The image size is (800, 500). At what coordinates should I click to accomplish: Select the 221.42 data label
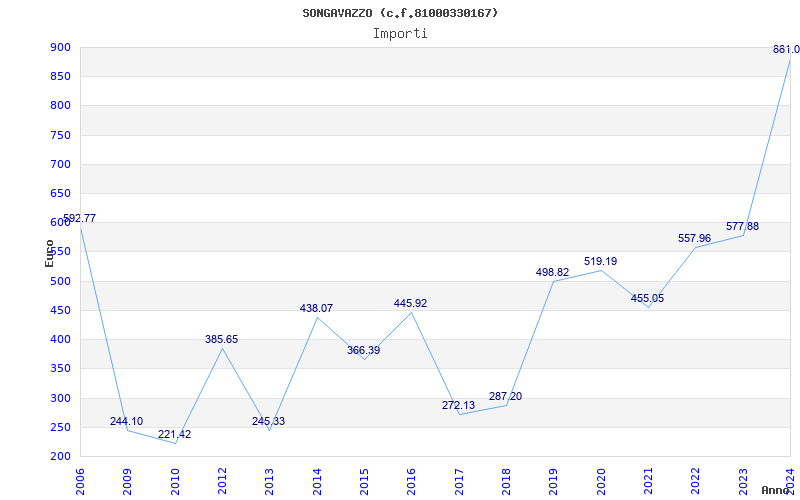click(174, 434)
